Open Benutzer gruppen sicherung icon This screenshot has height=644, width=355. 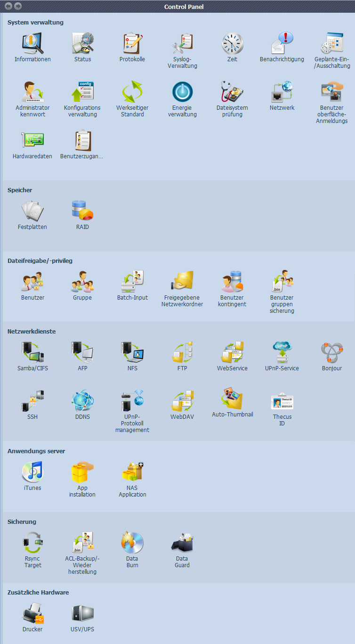tap(282, 282)
